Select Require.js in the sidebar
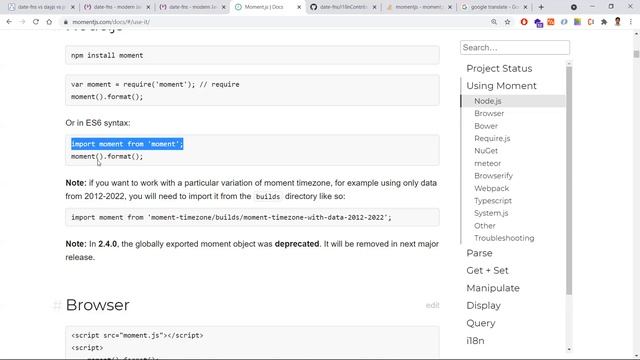 [x=492, y=138]
